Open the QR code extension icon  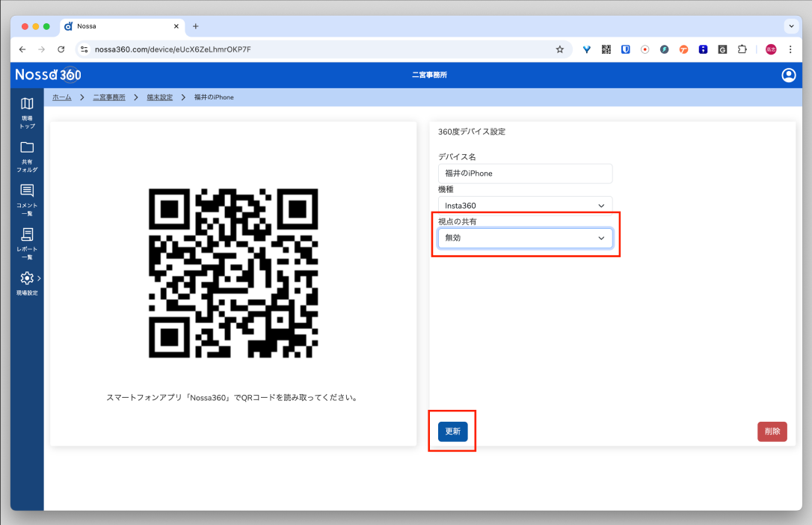click(606, 49)
